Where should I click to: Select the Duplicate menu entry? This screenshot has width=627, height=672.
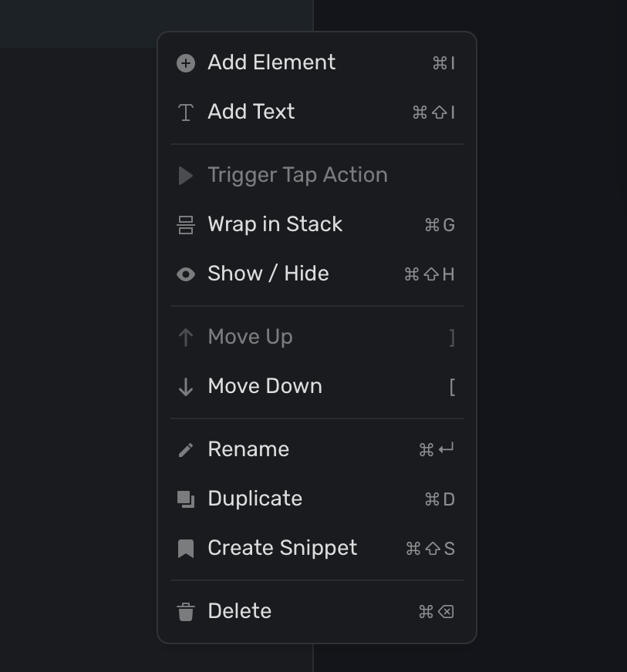255,499
